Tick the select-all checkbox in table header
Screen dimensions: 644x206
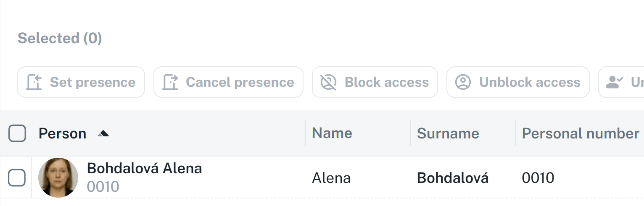click(x=17, y=134)
